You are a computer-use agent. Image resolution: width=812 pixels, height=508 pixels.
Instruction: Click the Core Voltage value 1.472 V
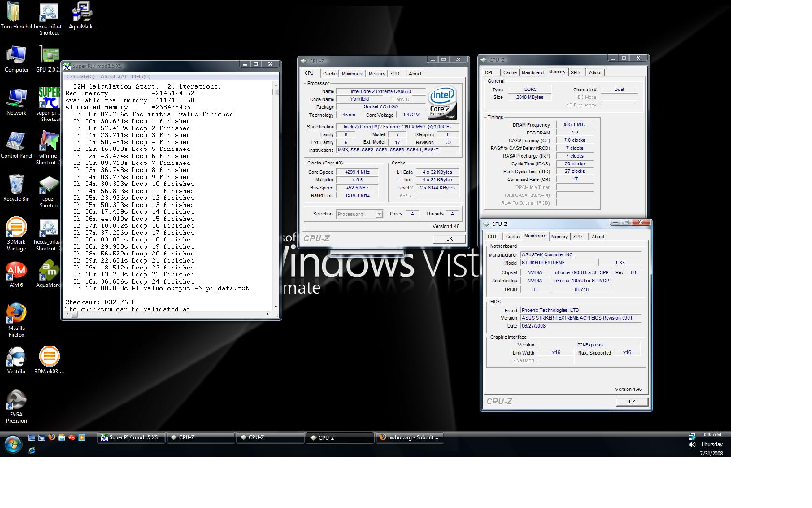point(411,115)
